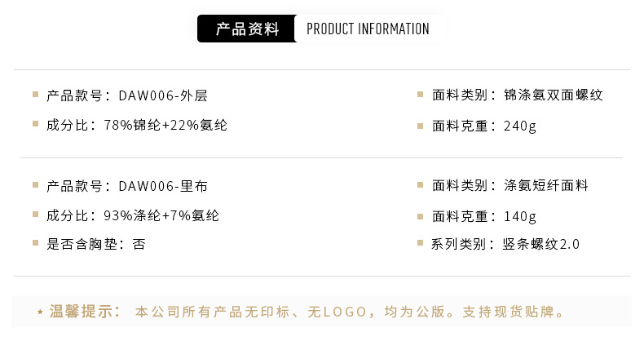Click the 竖条螺纹2.0 series text
Screen dimensions: 644x341
tap(541, 244)
